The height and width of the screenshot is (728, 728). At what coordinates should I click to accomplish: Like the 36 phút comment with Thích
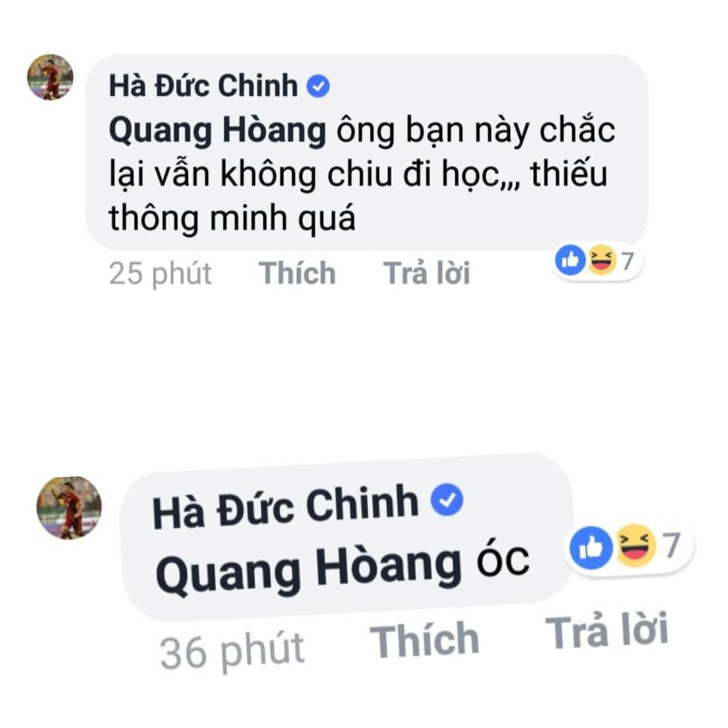(x=425, y=640)
